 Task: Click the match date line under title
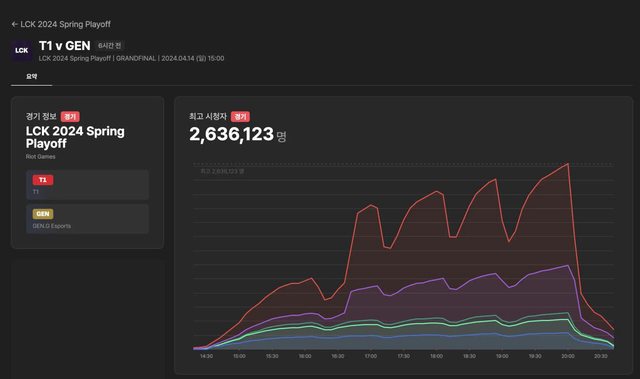[131, 58]
